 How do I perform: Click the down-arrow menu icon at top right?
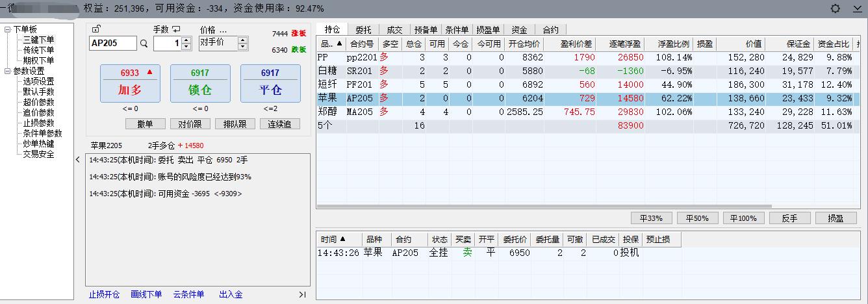(856, 8)
